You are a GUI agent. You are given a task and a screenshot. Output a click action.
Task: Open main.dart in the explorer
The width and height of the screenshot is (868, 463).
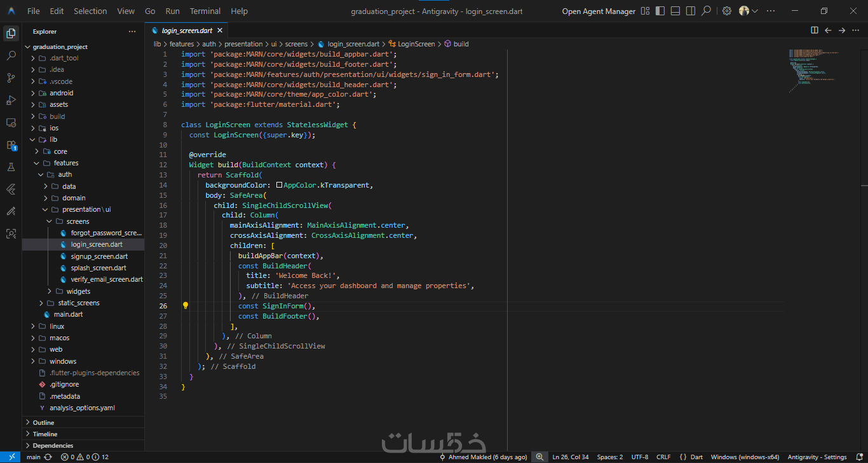[68, 314]
